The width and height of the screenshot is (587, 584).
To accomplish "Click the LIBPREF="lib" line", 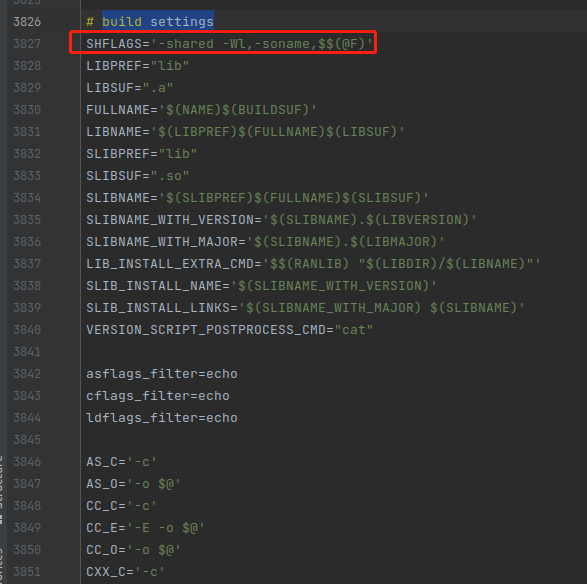I will click(x=137, y=66).
